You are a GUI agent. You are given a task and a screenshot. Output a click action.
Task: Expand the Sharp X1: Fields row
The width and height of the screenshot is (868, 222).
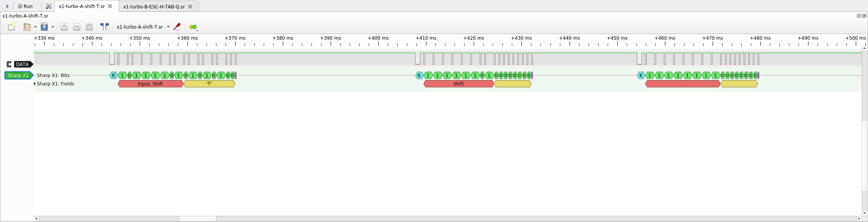click(35, 84)
